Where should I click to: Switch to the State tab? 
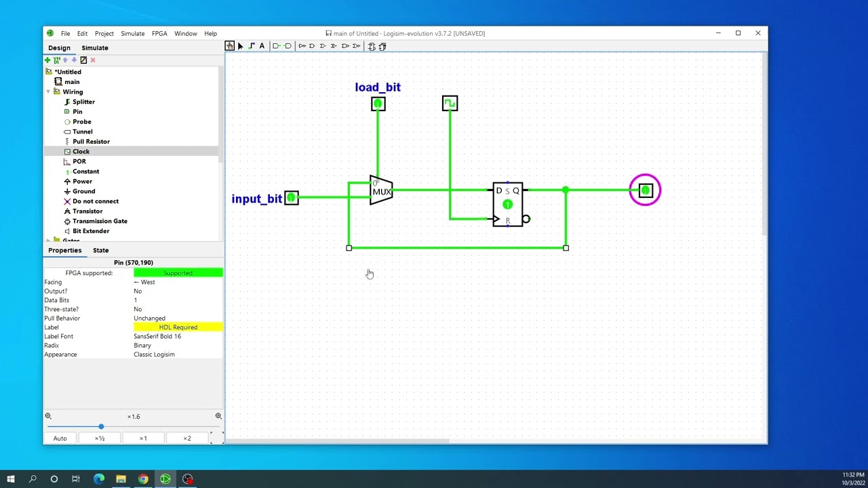[100, 251]
